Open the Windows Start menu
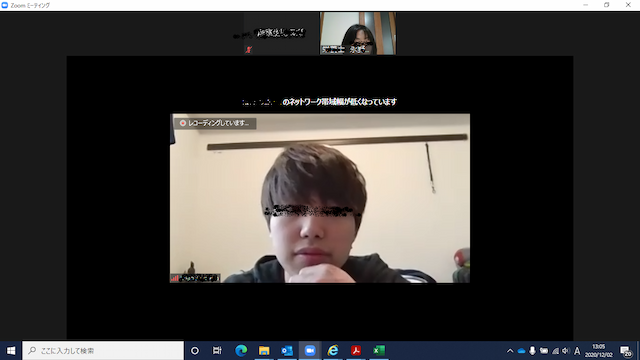This screenshot has width=640, height=360. [11, 351]
